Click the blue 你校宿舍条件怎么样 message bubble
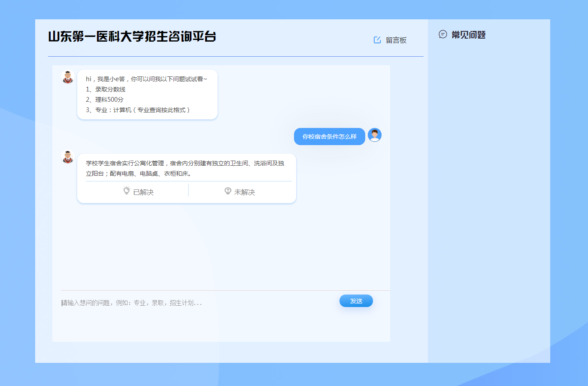 (x=329, y=136)
